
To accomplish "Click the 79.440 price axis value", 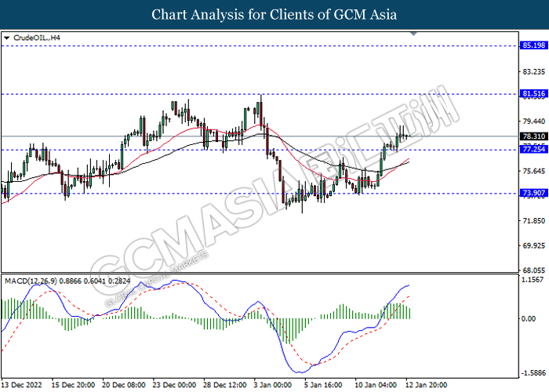I will click(x=534, y=121).
